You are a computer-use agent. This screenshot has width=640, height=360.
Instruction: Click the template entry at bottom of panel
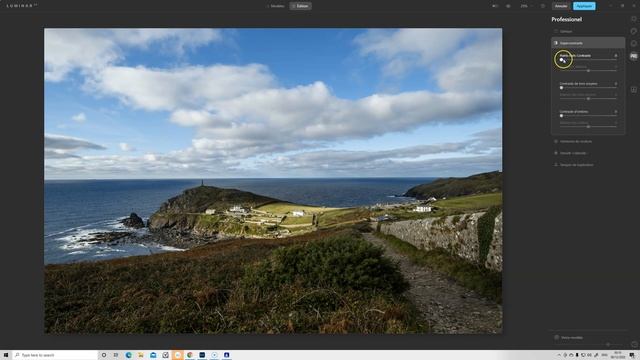point(569,338)
